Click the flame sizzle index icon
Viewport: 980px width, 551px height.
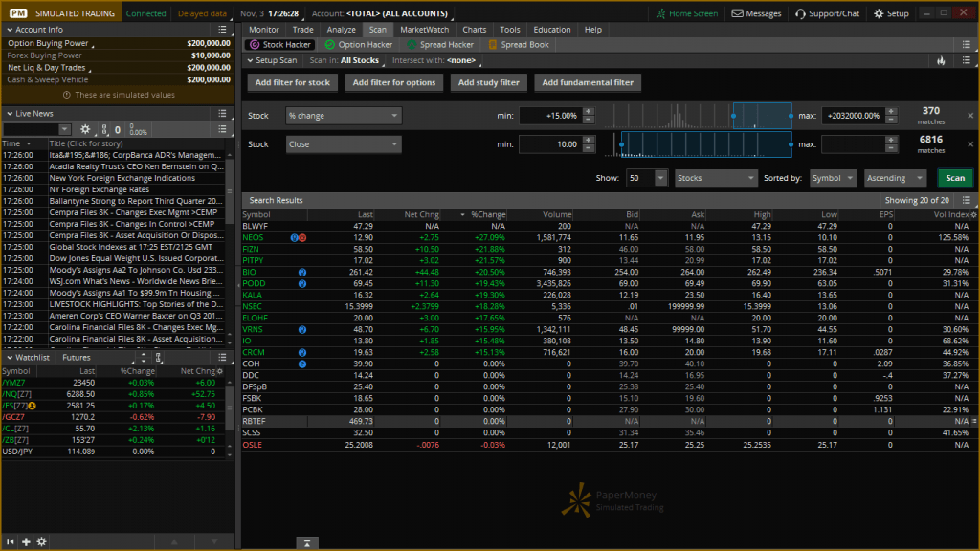point(941,60)
